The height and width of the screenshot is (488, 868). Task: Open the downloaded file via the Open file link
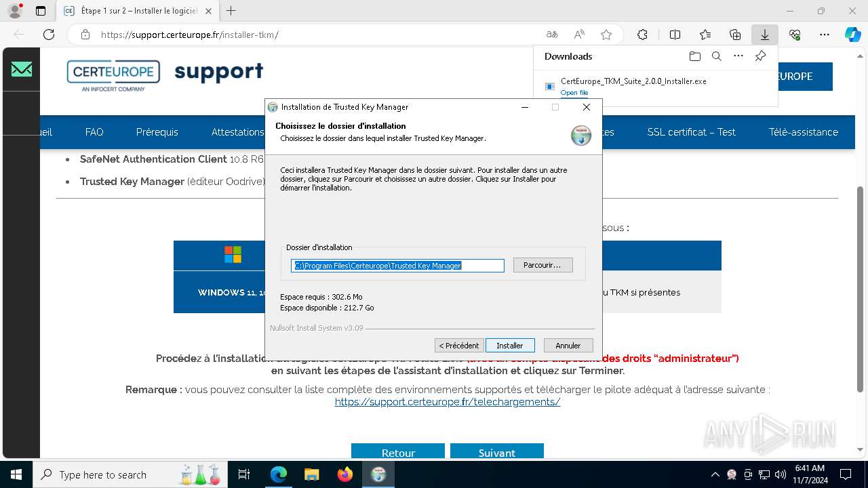point(574,93)
